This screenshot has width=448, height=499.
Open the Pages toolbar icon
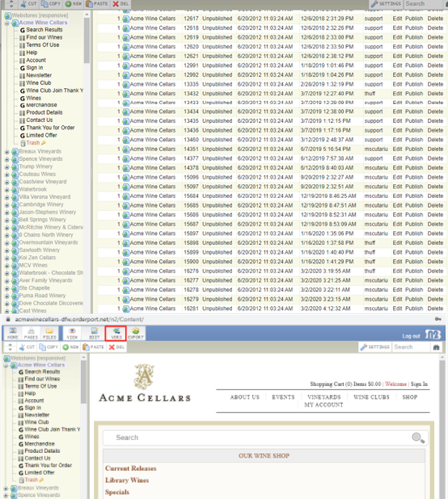tap(31, 333)
